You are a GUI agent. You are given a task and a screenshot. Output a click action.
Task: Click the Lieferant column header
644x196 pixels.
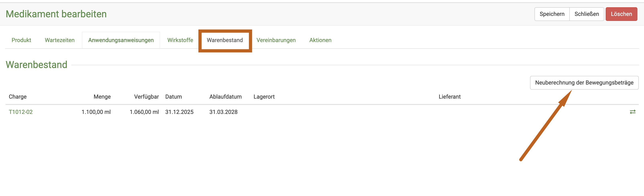point(449,97)
